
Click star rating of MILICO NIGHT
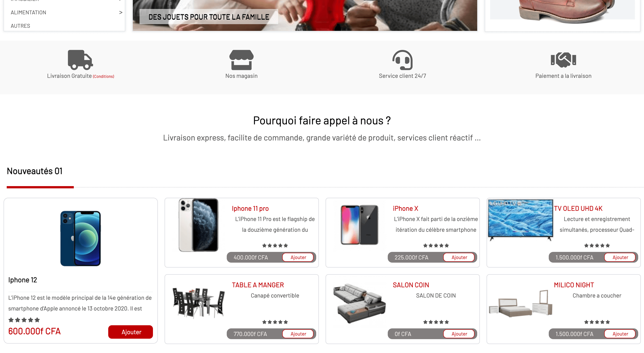597,322
